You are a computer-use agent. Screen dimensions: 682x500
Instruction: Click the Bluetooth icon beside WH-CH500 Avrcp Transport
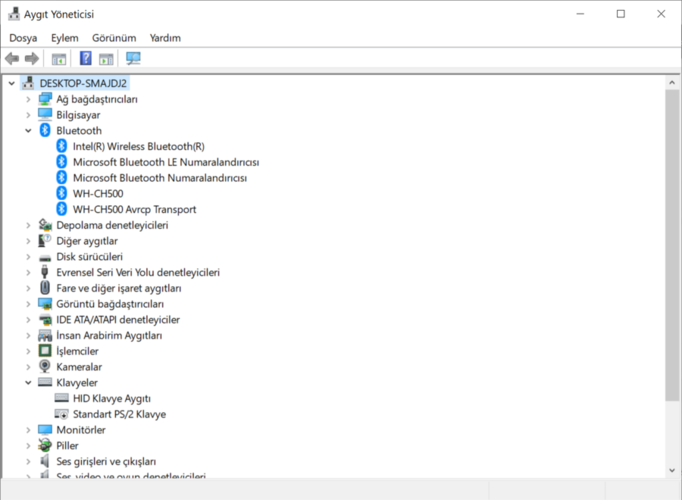(x=62, y=209)
